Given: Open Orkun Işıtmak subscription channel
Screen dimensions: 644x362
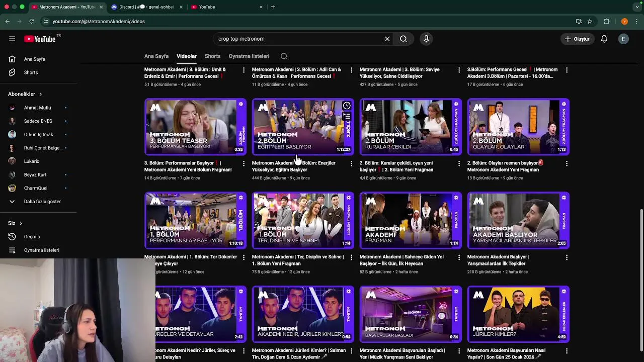Looking at the screenshot, I should pos(38,135).
